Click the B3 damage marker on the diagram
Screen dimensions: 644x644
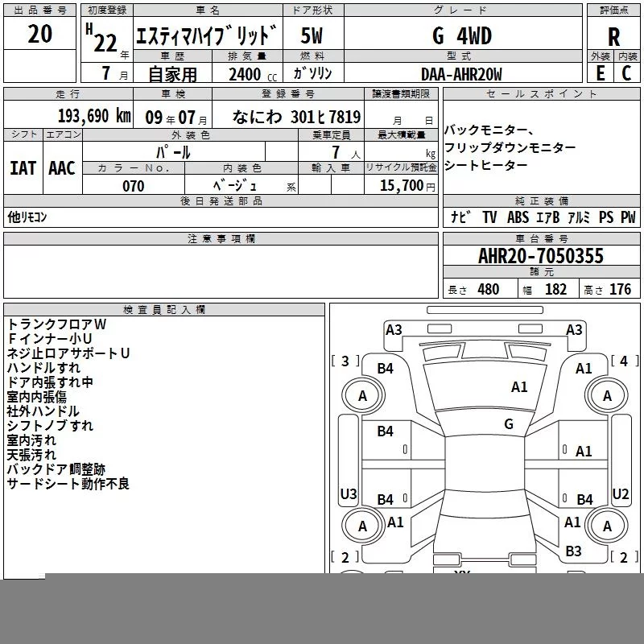coord(573,551)
